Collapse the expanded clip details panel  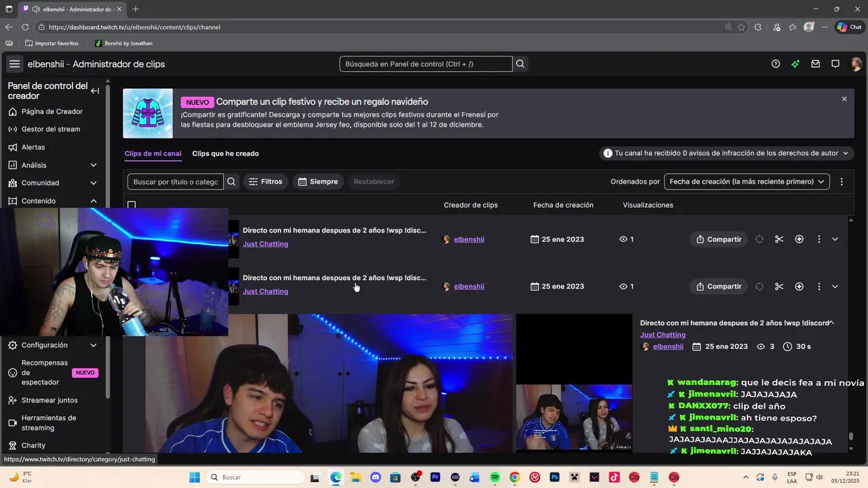click(x=831, y=323)
